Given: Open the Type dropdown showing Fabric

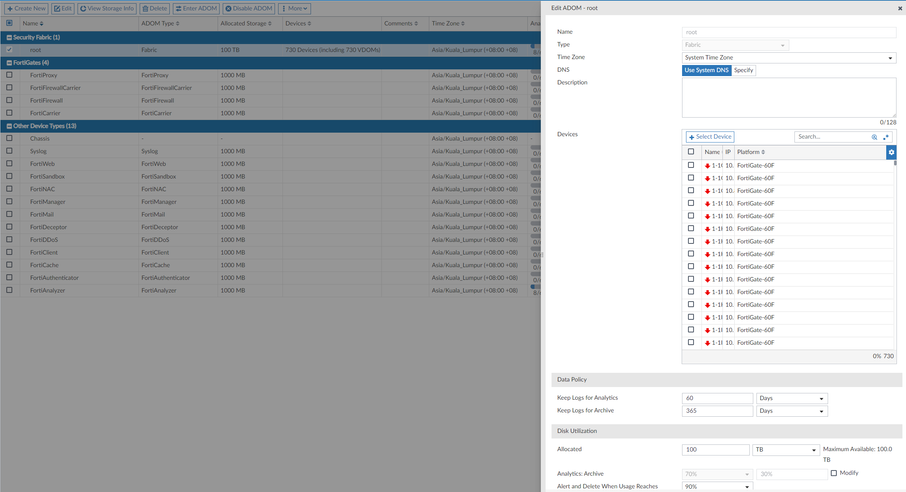Looking at the screenshot, I should (x=735, y=45).
